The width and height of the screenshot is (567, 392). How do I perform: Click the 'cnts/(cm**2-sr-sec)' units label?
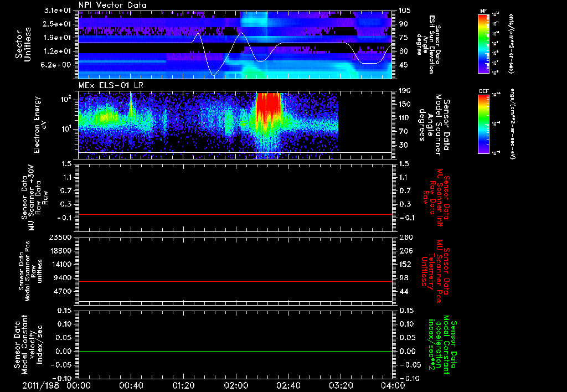(x=511, y=44)
